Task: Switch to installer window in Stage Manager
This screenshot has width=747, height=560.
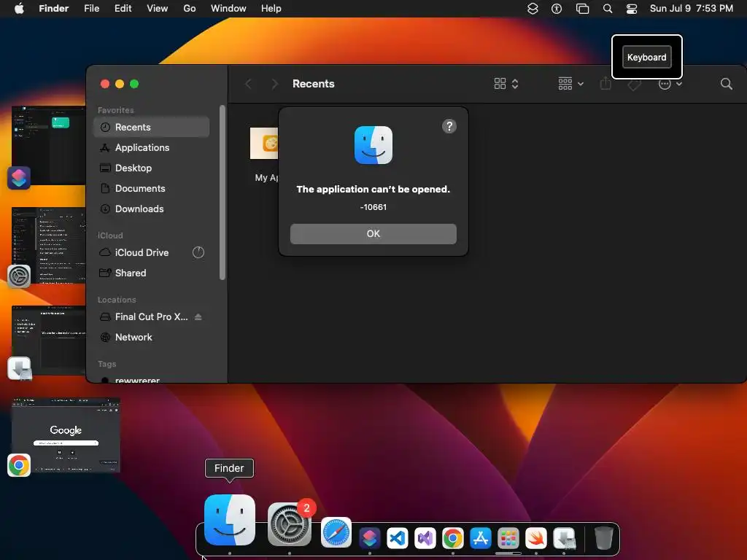Action: pos(48,340)
